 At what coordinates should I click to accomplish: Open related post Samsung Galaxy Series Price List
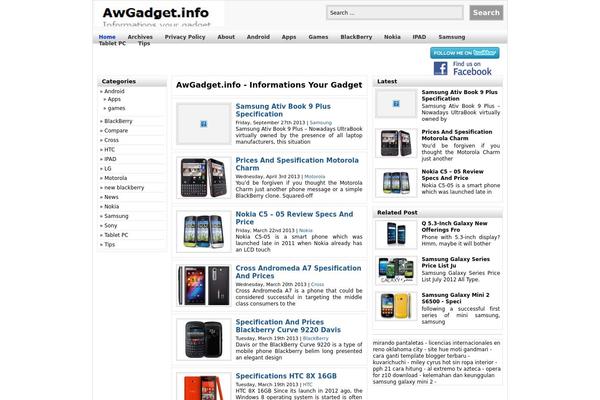[x=456, y=263]
